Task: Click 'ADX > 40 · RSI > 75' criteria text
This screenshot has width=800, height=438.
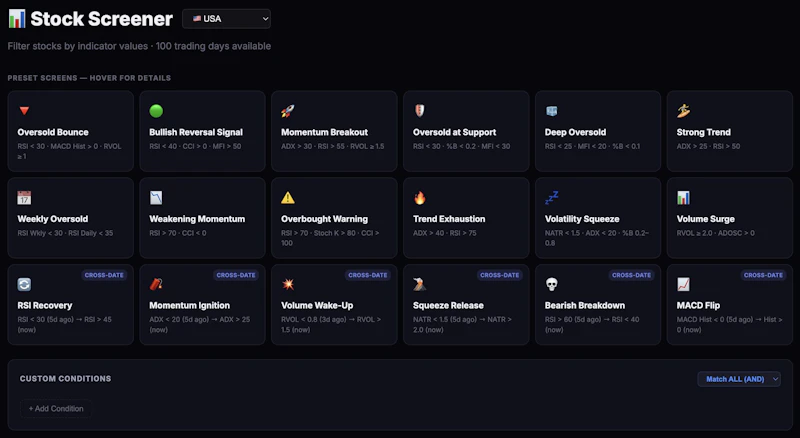Action: 444,233
